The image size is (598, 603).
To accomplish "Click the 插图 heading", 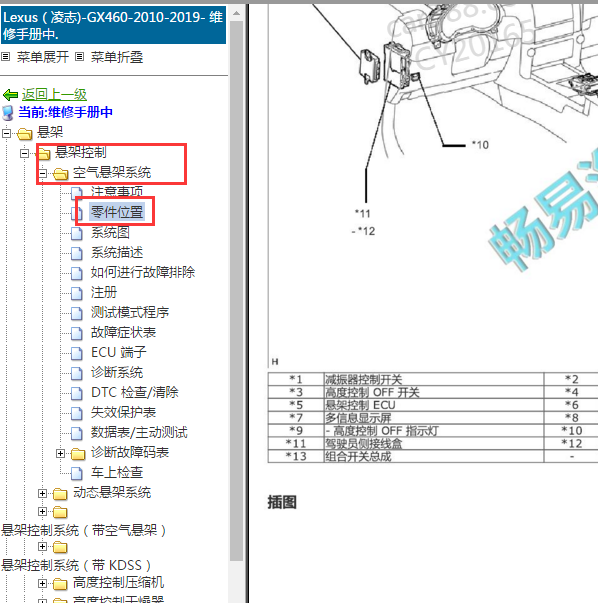I will [x=282, y=503].
